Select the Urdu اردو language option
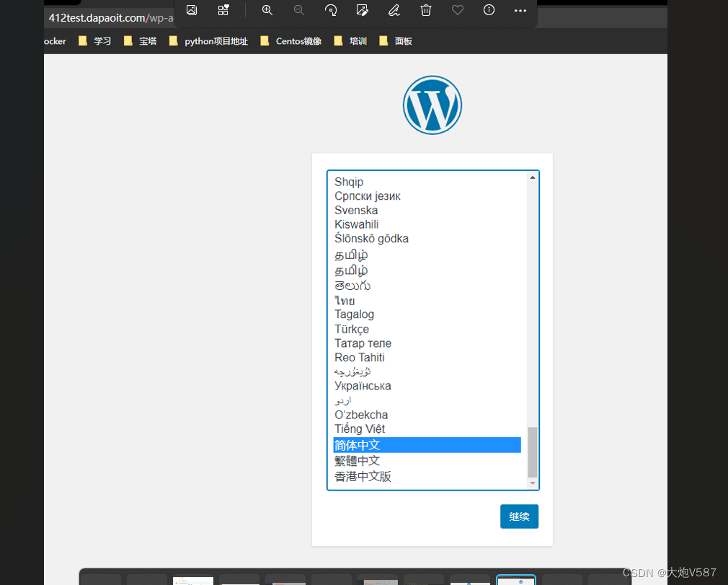Image resolution: width=728 pixels, height=585 pixels. click(x=427, y=400)
